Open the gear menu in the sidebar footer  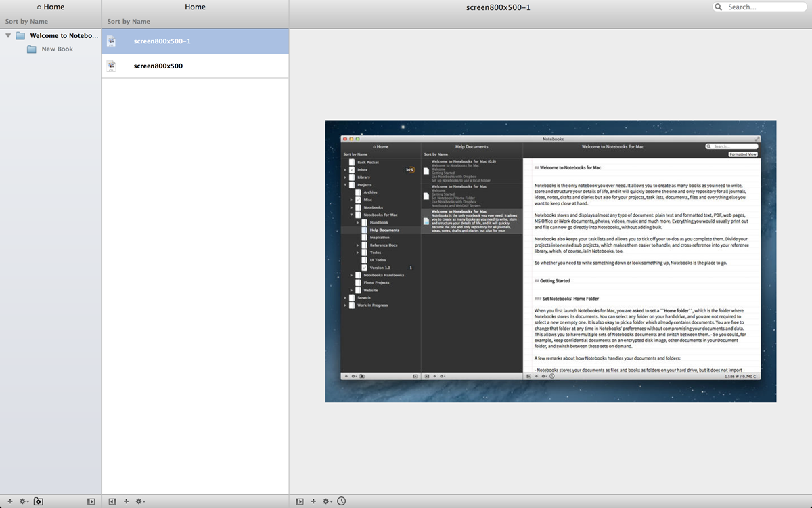click(24, 501)
